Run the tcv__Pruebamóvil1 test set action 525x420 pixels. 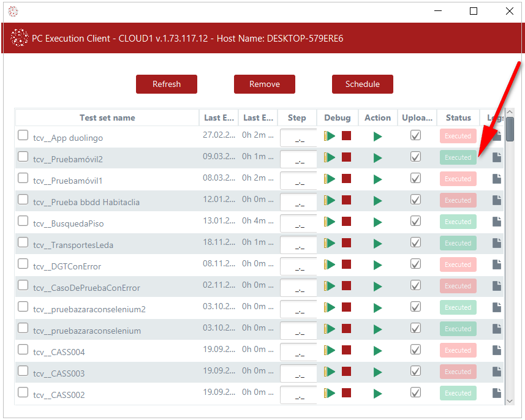(x=377, y=179)
